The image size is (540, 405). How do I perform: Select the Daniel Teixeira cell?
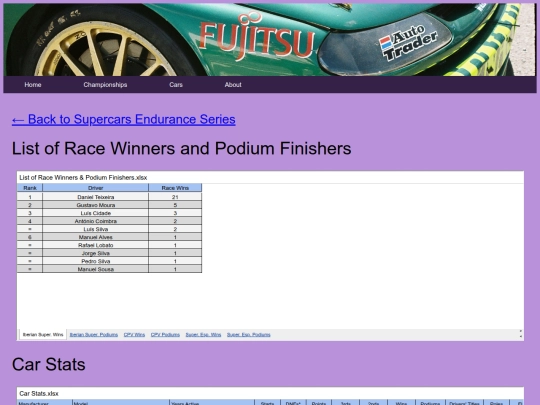96,197
